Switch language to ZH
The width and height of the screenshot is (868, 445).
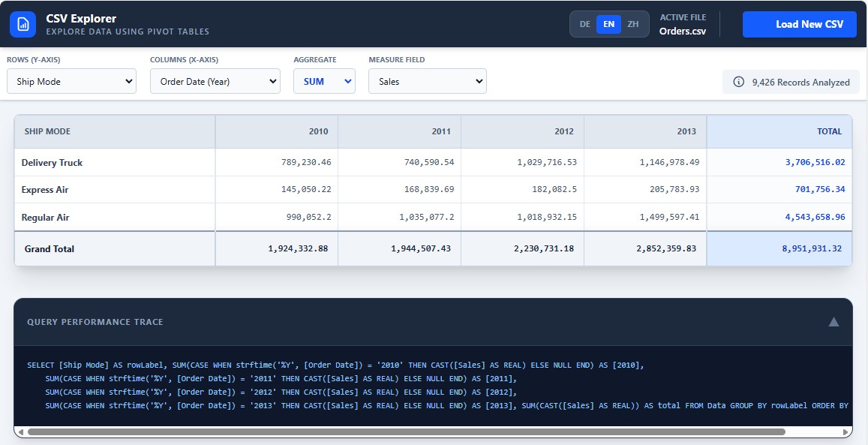(633, 24)
